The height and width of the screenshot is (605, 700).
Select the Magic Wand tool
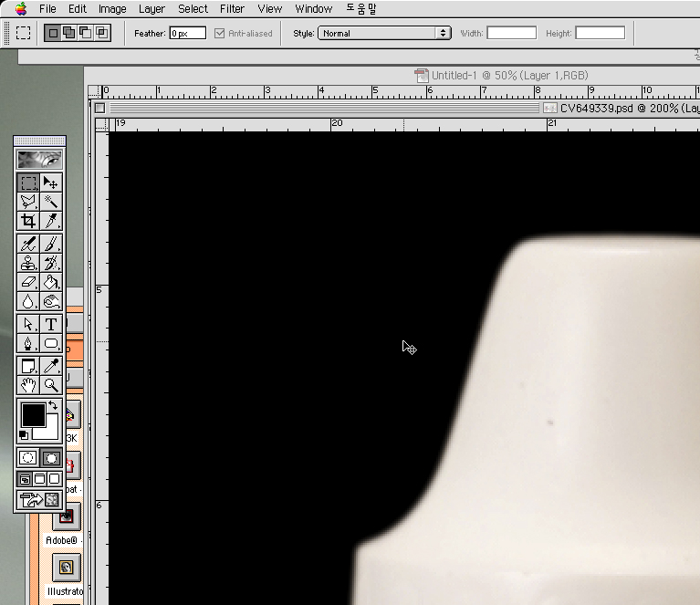pyautogui.click(x=51, y=202)
